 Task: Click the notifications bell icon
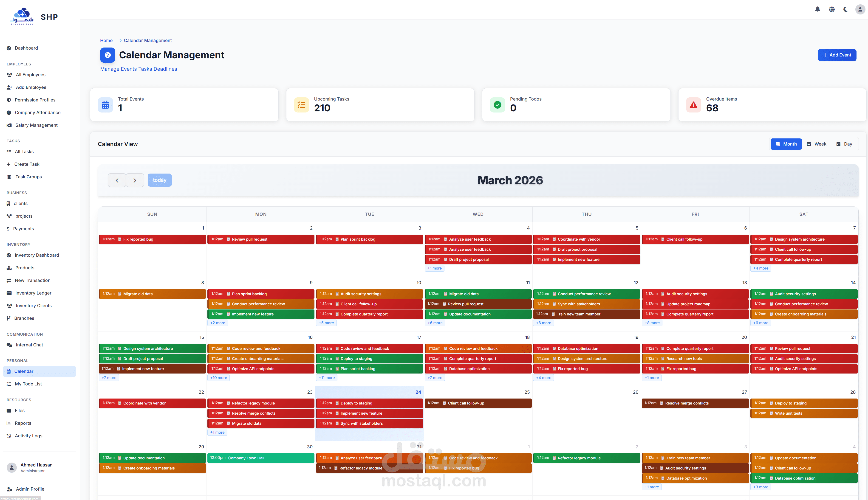(817, 9)
